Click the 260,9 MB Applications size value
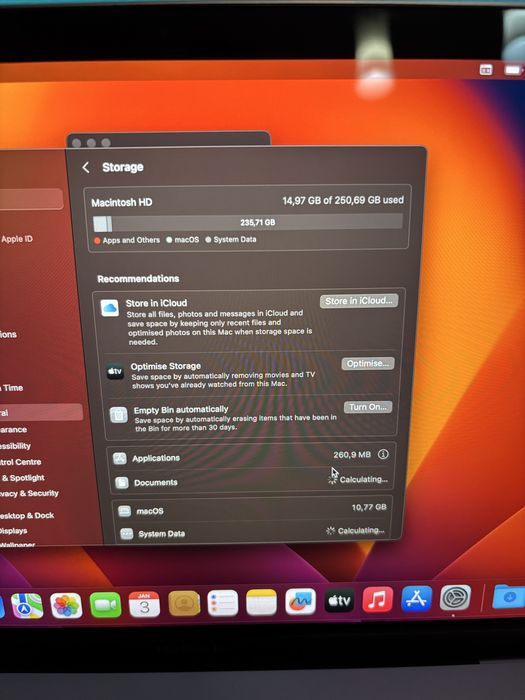The width and height of the screenshot is (525, 700). pyautogui.click(x=352, y=454)
